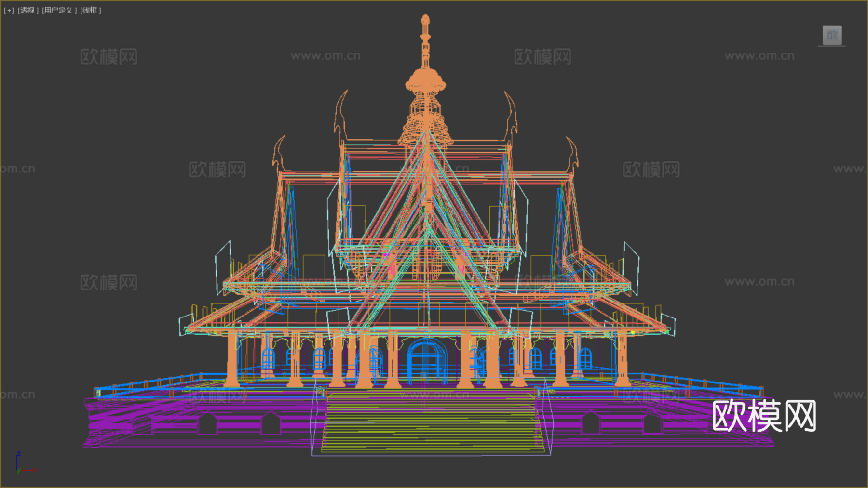Select the orange temple spire wireframe object
868x488 pixels.
coord(425,79)
